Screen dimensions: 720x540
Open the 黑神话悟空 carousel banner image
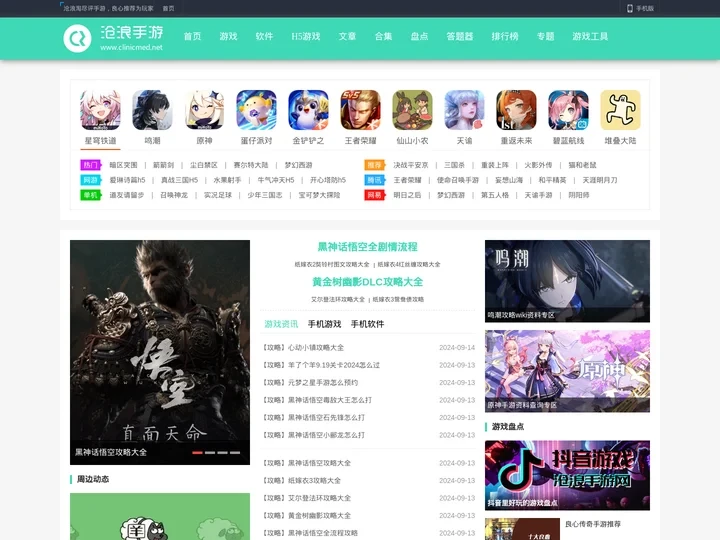pos(160,352)
